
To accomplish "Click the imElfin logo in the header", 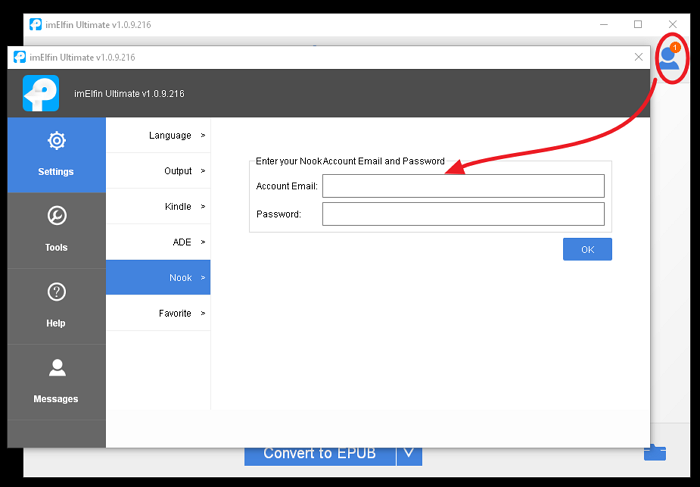I will pos(41,93).
